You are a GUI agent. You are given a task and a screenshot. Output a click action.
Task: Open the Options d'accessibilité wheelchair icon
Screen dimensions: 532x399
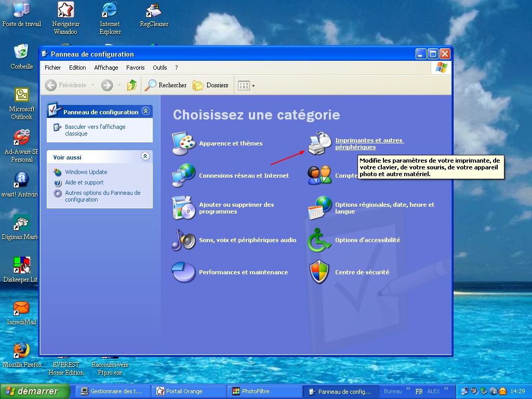click(320, 240)
